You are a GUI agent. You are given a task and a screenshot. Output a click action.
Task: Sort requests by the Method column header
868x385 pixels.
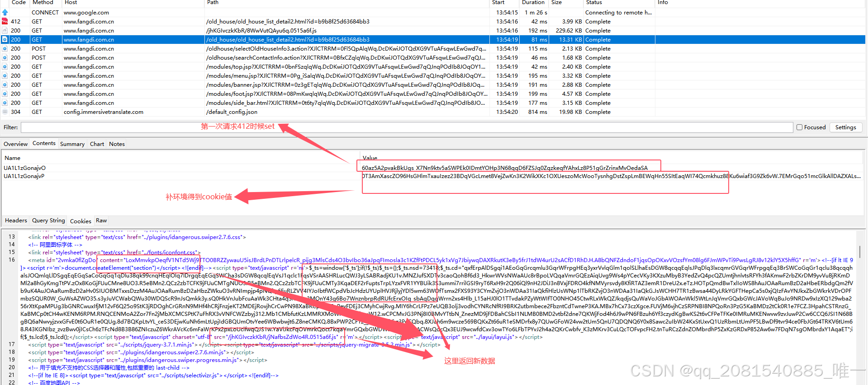coord(43,3)
